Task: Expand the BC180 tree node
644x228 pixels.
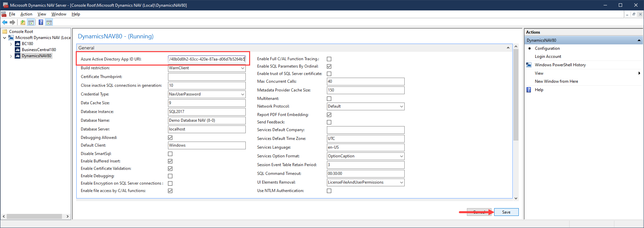Action: coord(11,44)
